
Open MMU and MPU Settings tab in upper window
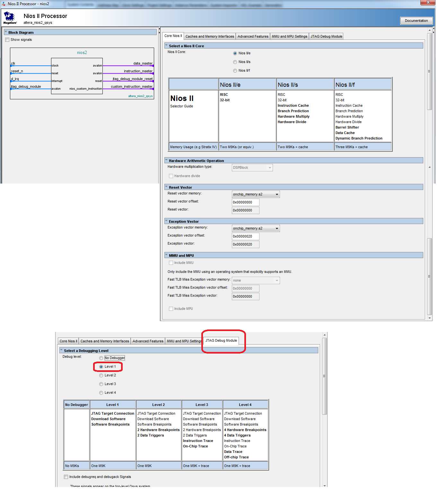[289, 36]
